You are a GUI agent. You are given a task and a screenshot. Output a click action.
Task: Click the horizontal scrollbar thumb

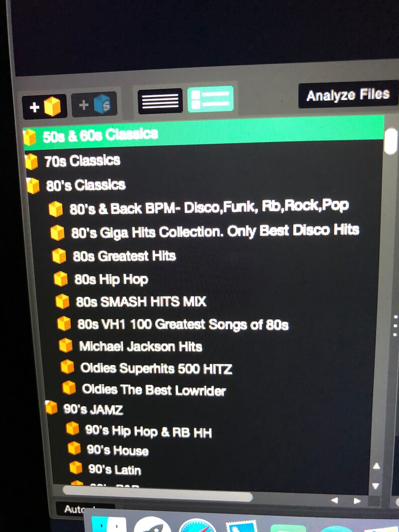pyautogui.click(x=158, y=493)
